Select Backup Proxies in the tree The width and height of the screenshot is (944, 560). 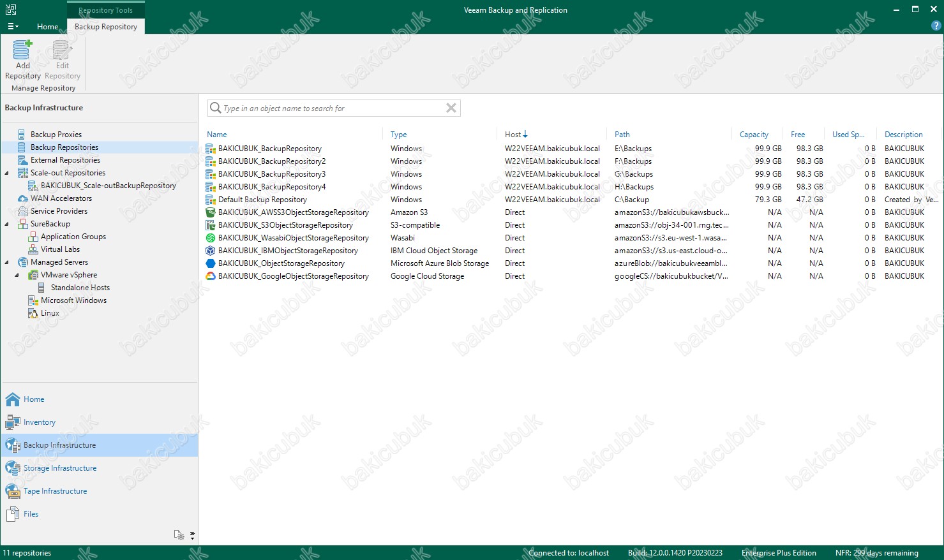(56, 135)
